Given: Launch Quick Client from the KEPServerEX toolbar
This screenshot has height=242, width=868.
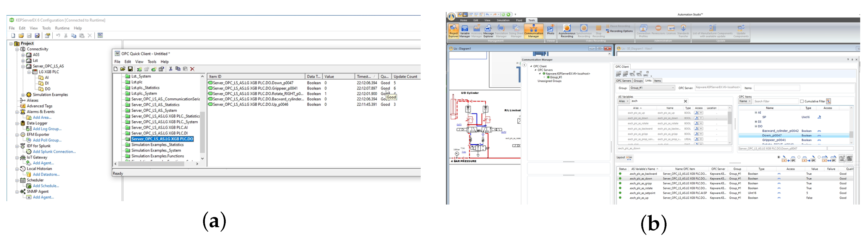Looking at the screenshot, I should tap(100, 35).
